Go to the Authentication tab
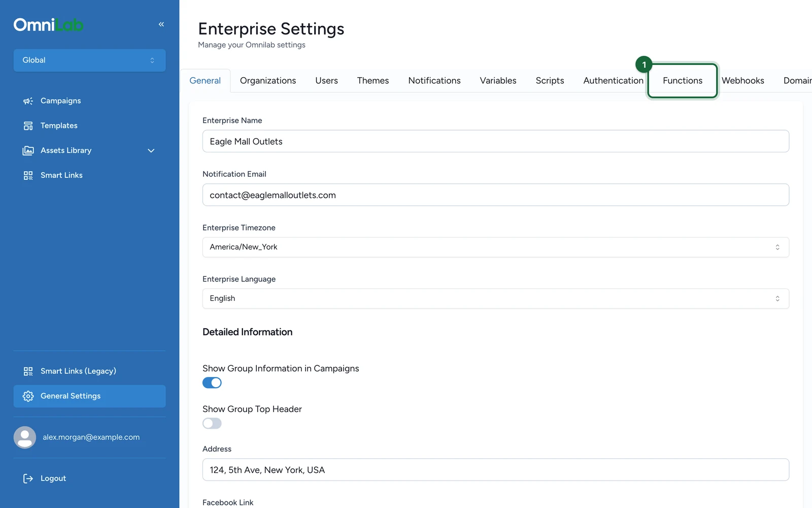This screenshot has width=812, height=508. [x=614, y=81]
